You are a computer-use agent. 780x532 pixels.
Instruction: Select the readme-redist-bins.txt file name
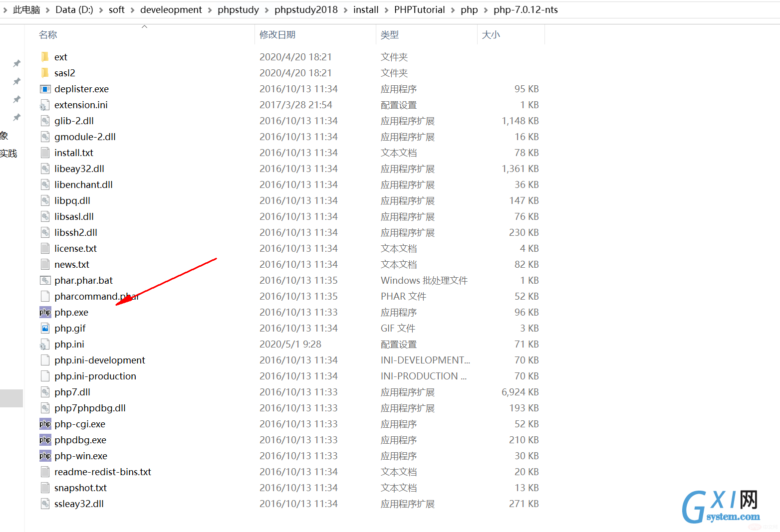(x=103, y=472)
